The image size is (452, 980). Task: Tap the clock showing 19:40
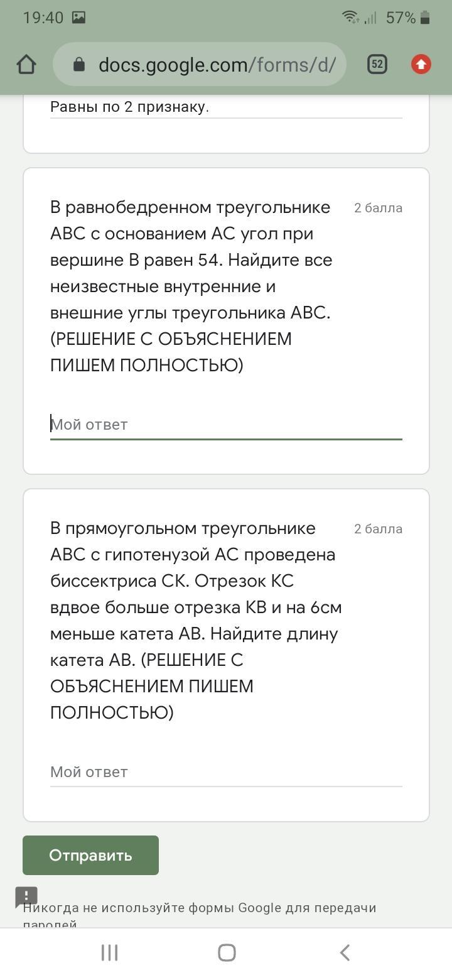[43, 18]
